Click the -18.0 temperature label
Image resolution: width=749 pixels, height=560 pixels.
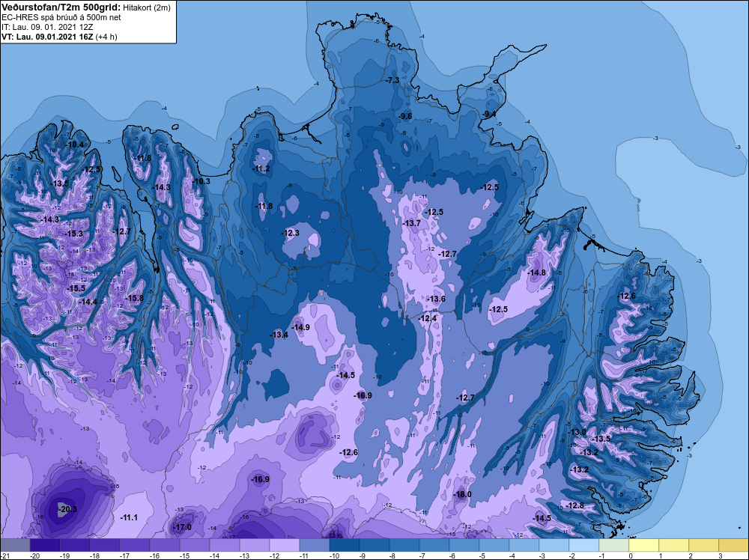(x=462, y=494)
